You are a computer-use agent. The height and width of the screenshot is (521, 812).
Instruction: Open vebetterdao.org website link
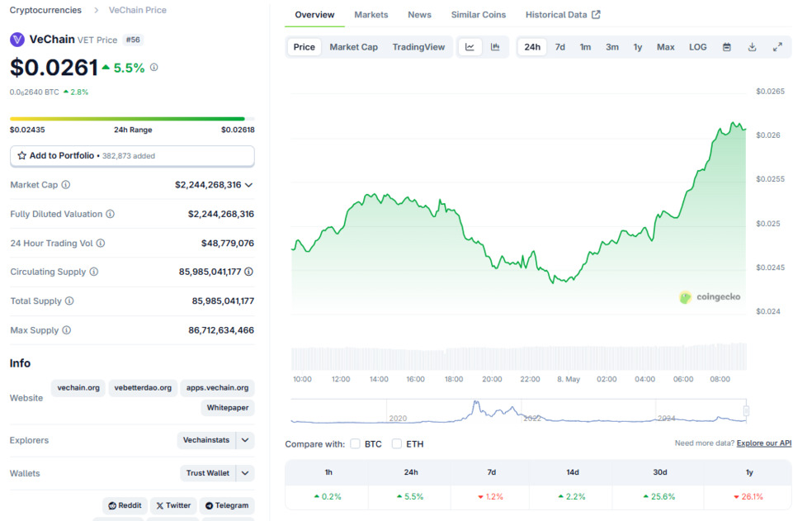[143, 388]
